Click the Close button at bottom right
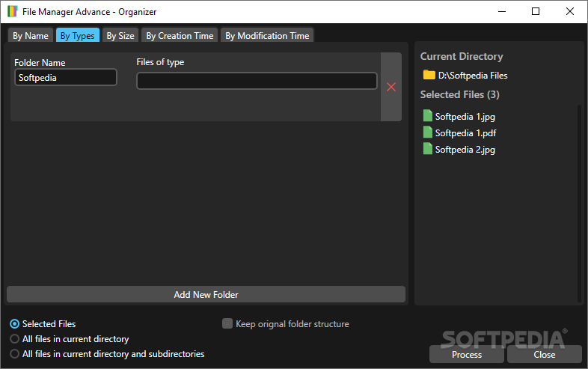This screenshot has height=369, width=588. click(x=544, y=354)
